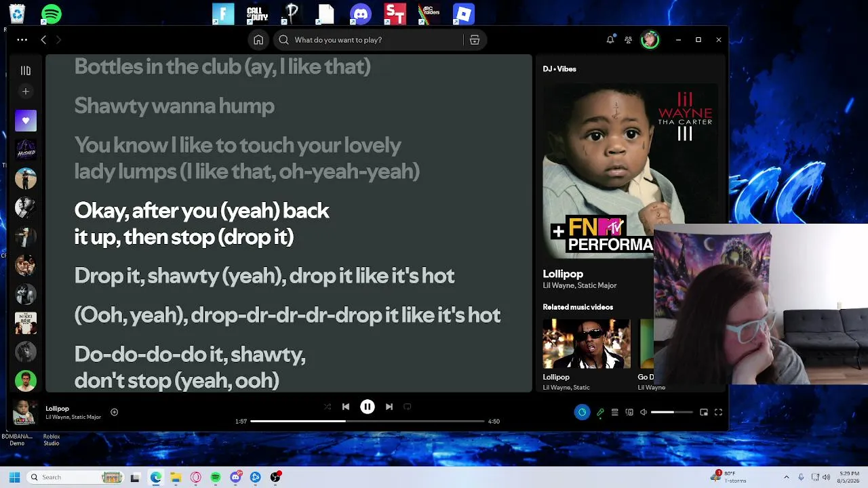Skip to the previous track
868x488 pixels.
(x=346, y=407)
